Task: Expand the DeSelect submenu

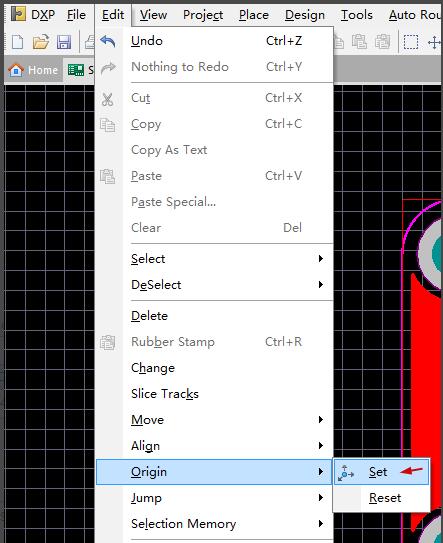Action: [x=214, y=285]
